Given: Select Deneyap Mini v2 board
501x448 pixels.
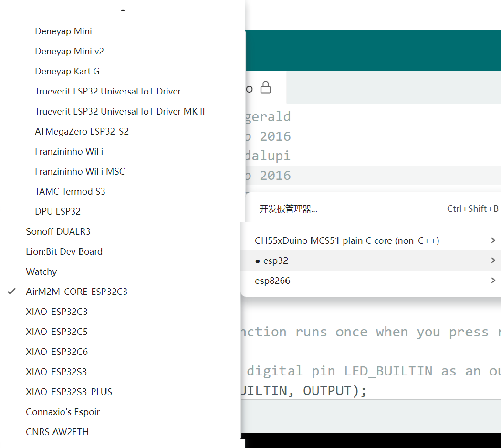Looking at the screenshot, I should 69,52.
